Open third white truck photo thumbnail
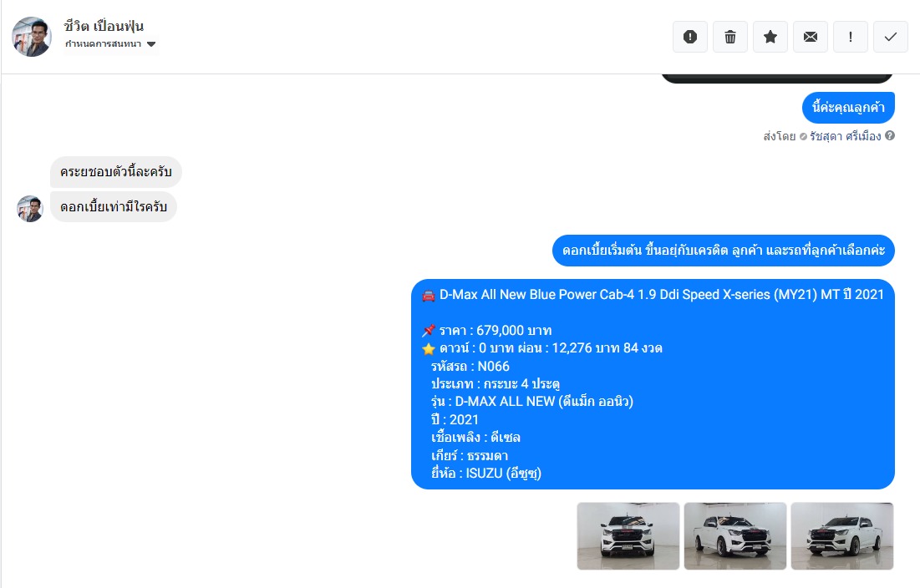Image resolution: width=920 pixels, height=588 pixels. coord(842,536)
